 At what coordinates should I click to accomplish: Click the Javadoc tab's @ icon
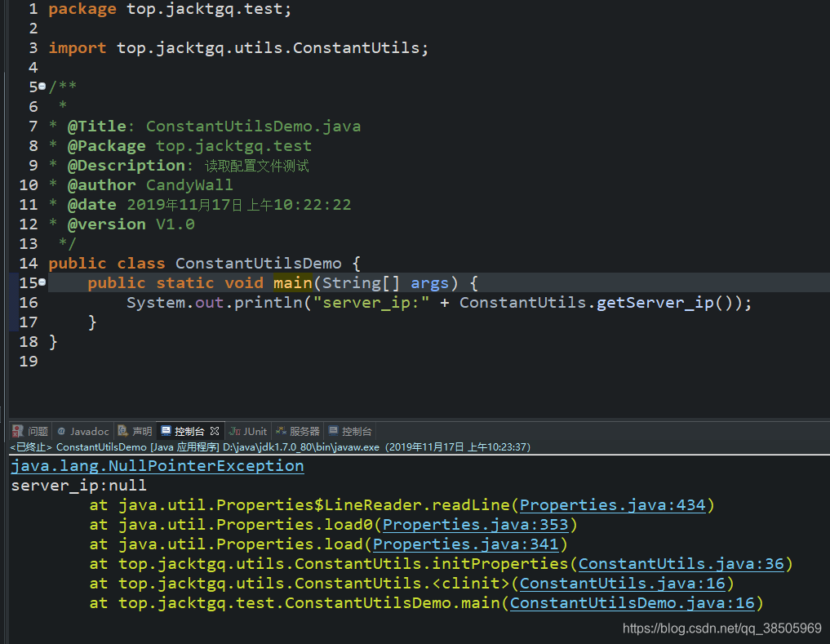(61, 431)
